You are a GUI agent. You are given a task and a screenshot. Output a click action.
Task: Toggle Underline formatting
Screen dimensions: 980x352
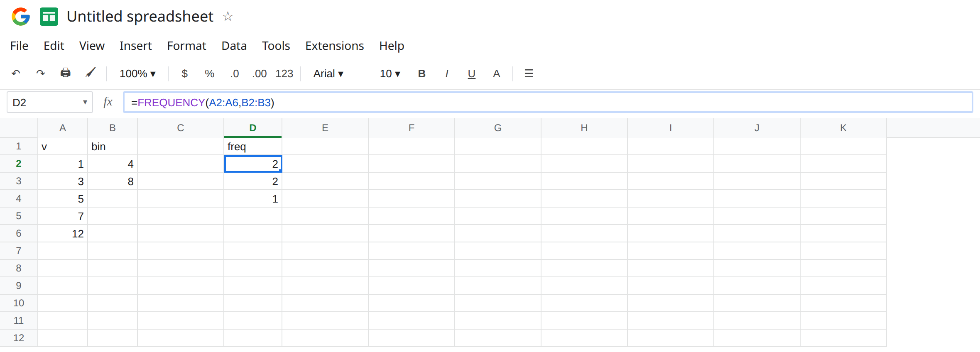pos(471,74)
